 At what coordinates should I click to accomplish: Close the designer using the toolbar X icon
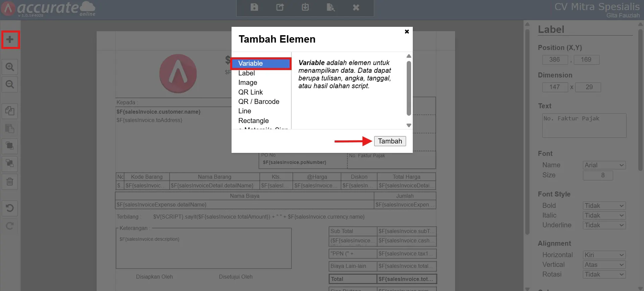point(356,7)
